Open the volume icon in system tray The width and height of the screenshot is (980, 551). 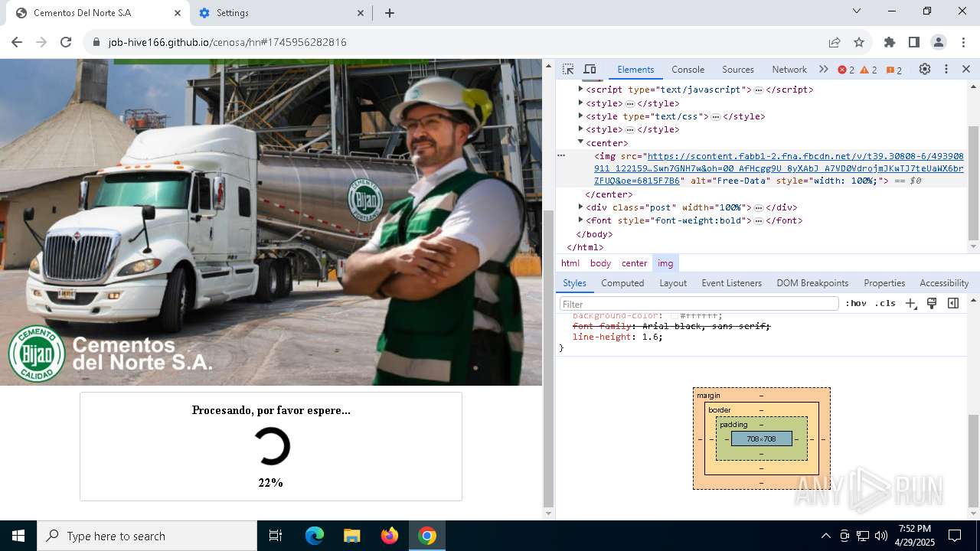[x=881, y=536]
